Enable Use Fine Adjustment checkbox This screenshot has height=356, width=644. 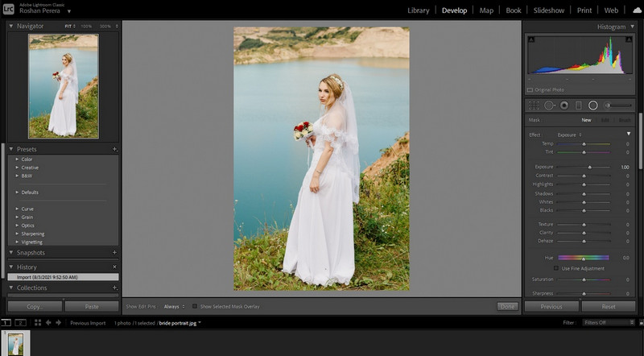[x=556, y=268]
